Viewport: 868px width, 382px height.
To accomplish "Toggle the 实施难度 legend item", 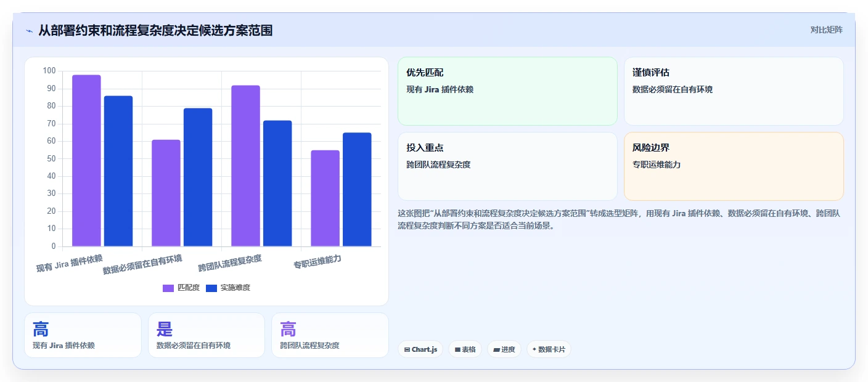I will [227, 288].
